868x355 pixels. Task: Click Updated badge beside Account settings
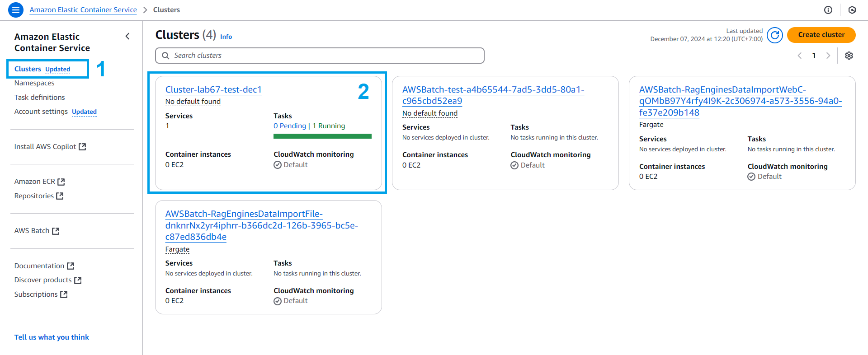(84, 112)
